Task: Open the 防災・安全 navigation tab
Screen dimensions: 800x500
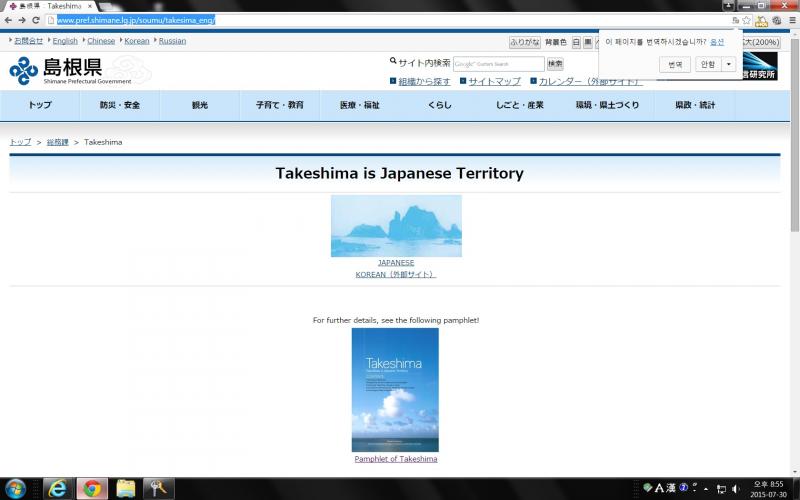Action: coord(120,105)
